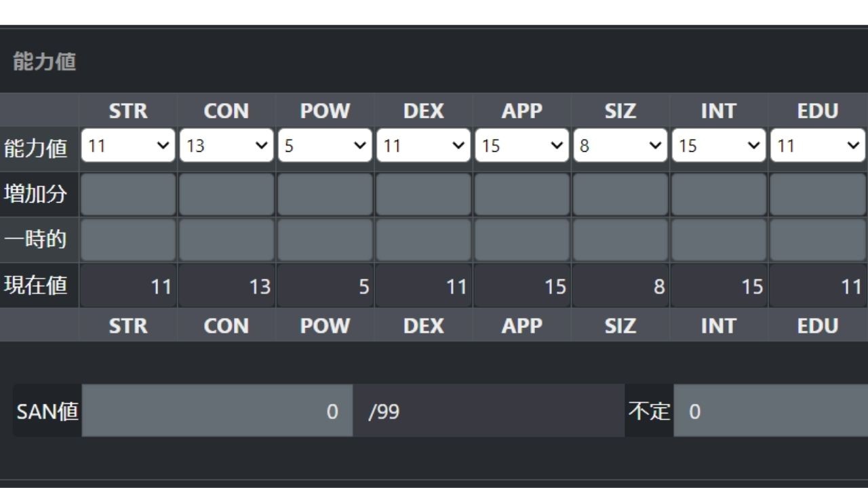868x488 pixels.
Task: Click the 能力値 section heading
Action: pyautogui.click(x=44, y=62)
